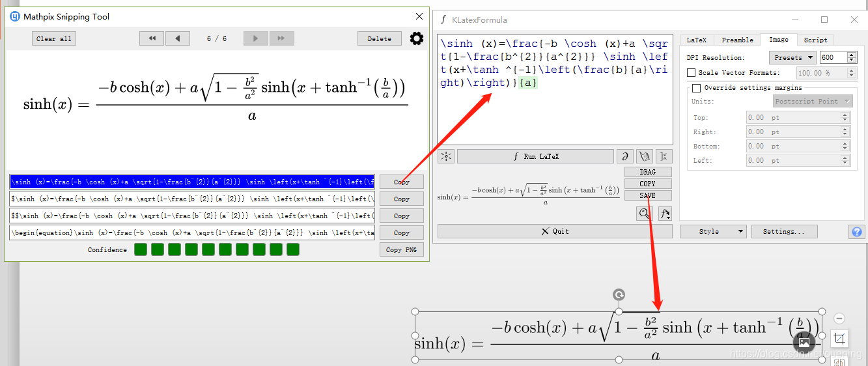
Task: Click the Run LaTeX button
Action: click(x=536, y=156)
